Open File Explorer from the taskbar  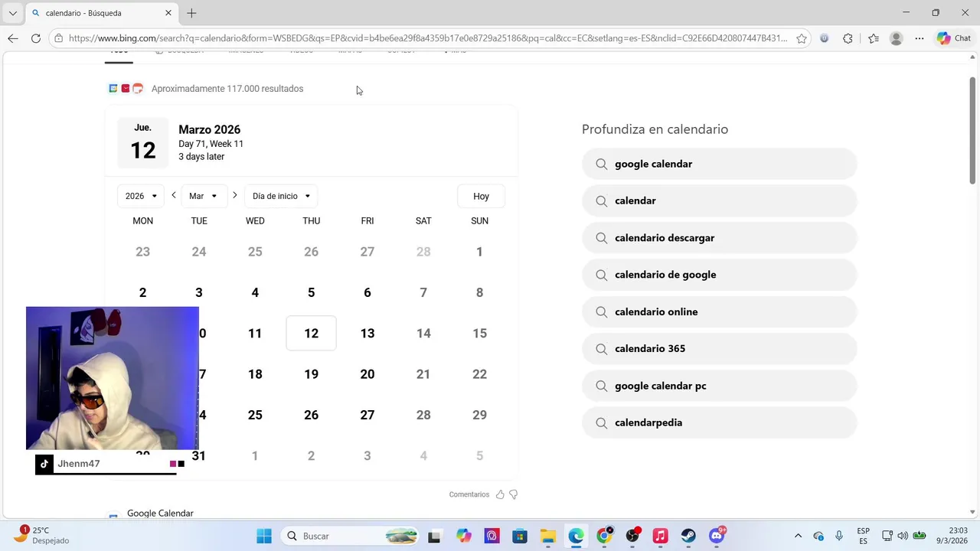point(548,536)
